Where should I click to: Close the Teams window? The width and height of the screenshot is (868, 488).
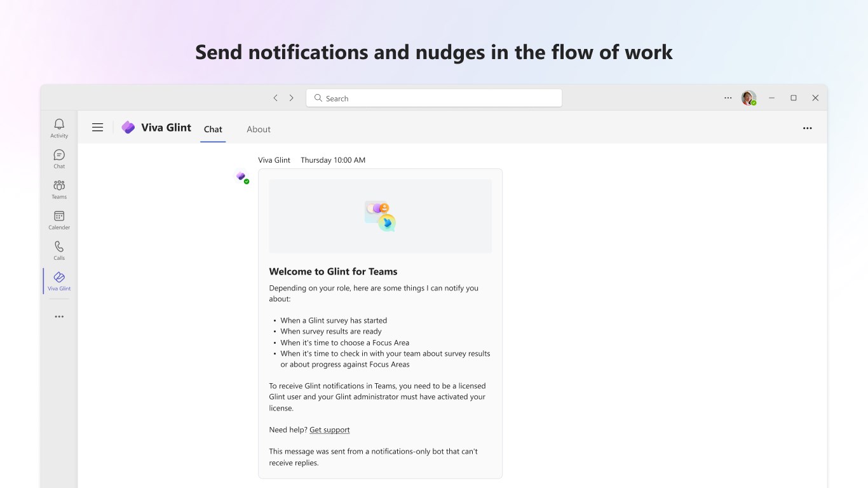[815, 98]
